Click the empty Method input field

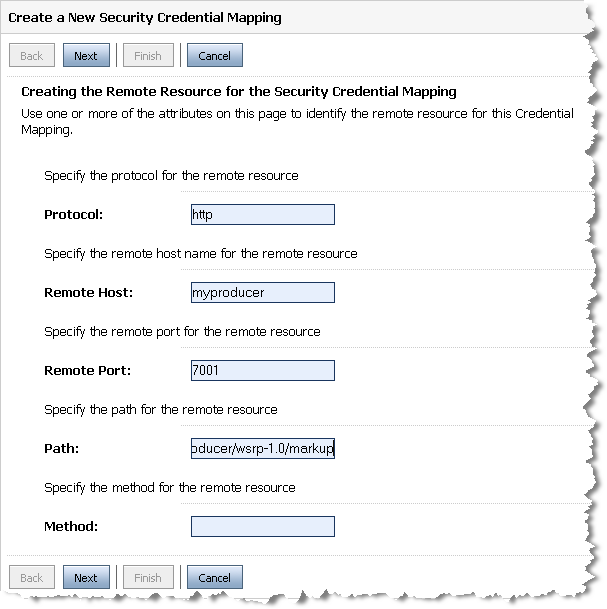point(263,527)
